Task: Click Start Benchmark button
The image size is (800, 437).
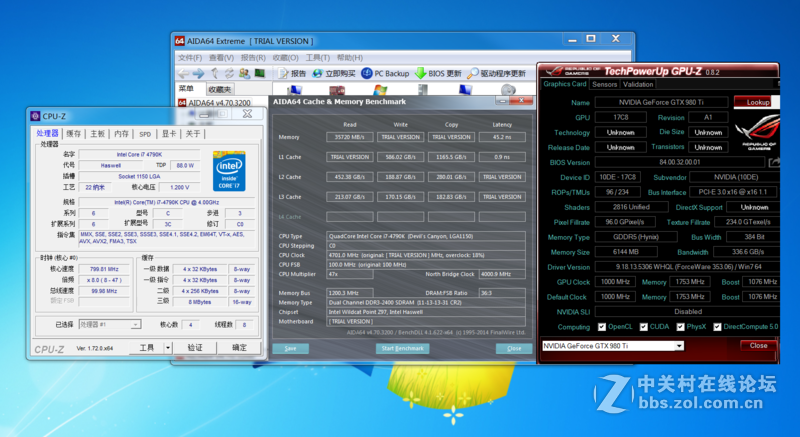Action: click(x=402, y=348)
